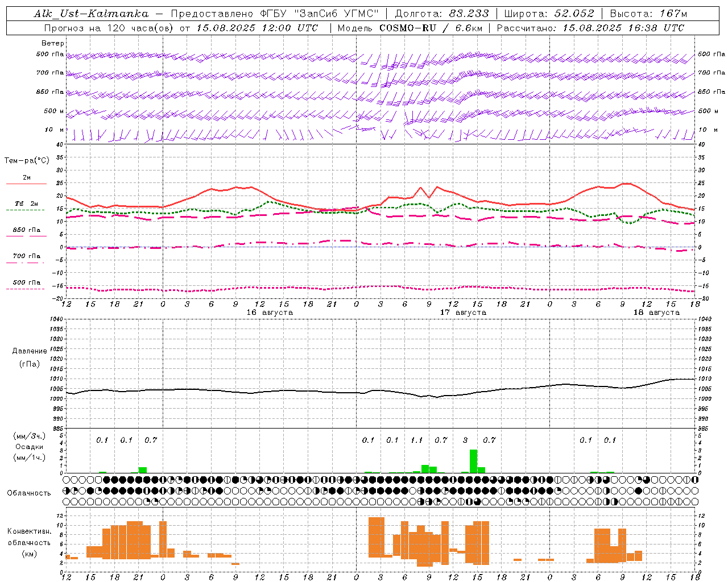728x582 pixels.
Task: Select the 500 гПа temperature legend entry
Action: click(x=27, y=282)
